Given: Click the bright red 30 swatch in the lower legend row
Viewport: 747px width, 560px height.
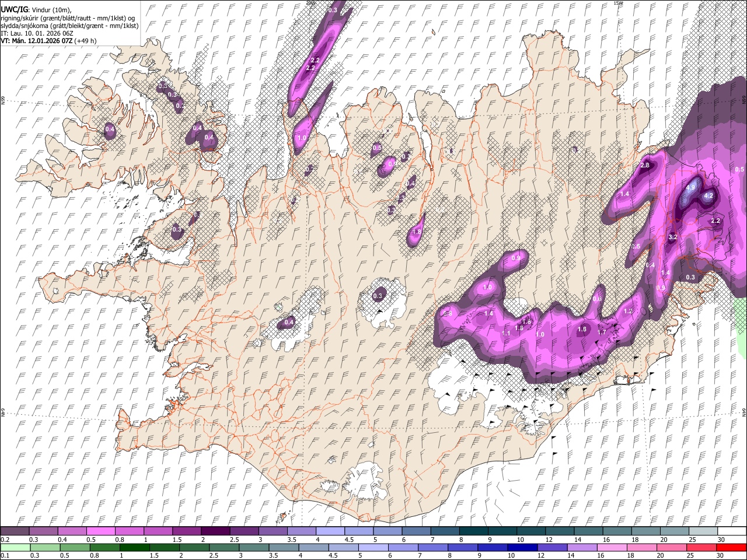Looking at the screenshot, I should 731,547.
